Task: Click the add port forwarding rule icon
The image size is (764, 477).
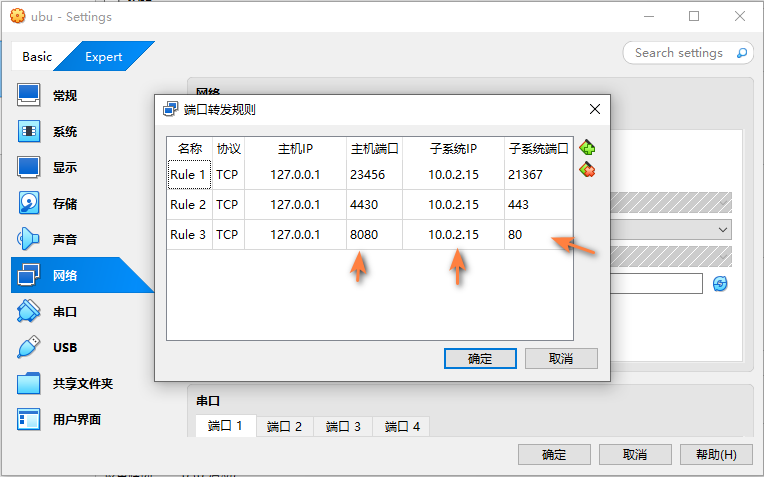Action: pyautogui.click(x=587, y=148)
